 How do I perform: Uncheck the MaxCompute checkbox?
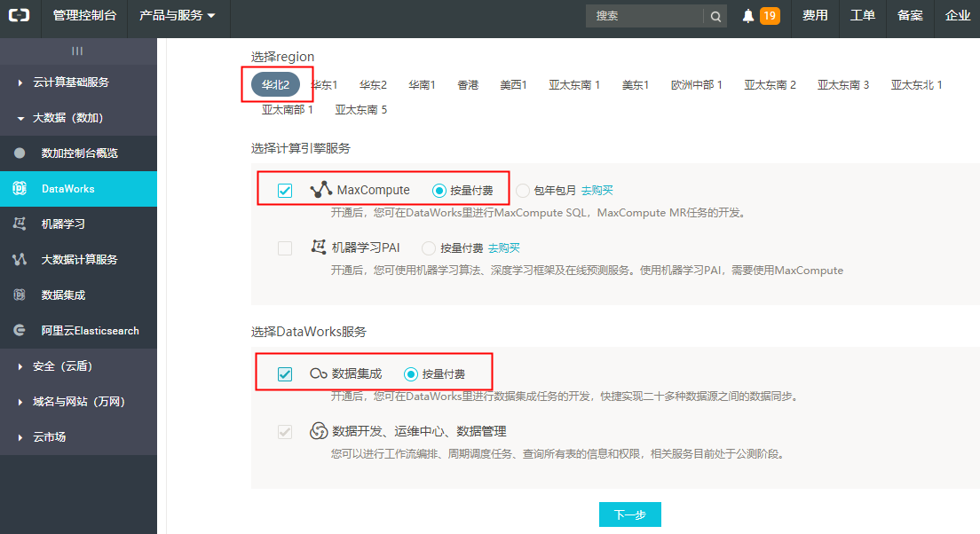(x=285, y=191)
